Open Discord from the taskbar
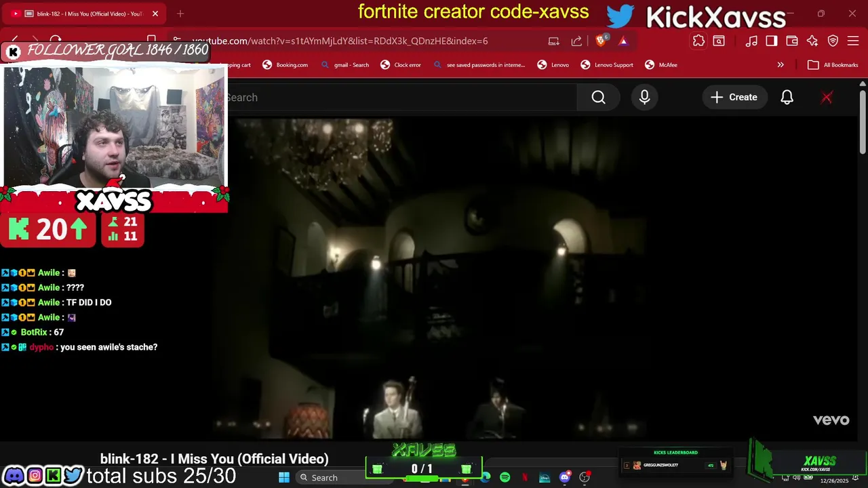This screenshot has width=868, height=488. tap(565, 478)
